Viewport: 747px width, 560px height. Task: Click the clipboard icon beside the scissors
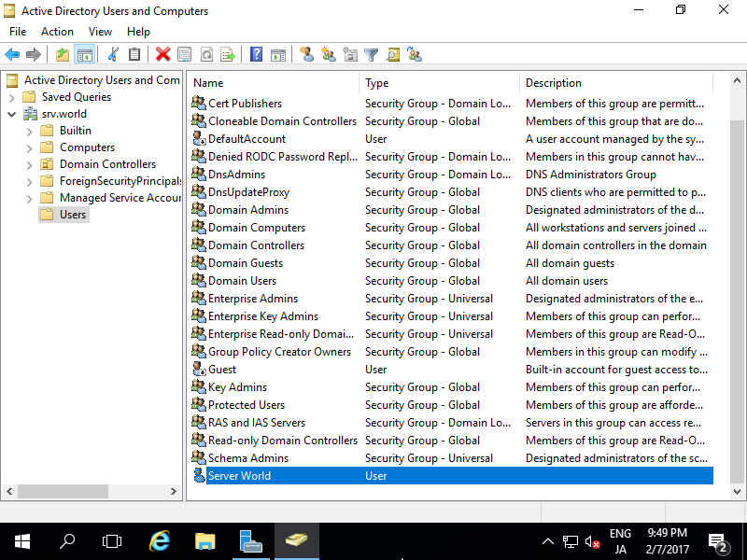(134, 55)
